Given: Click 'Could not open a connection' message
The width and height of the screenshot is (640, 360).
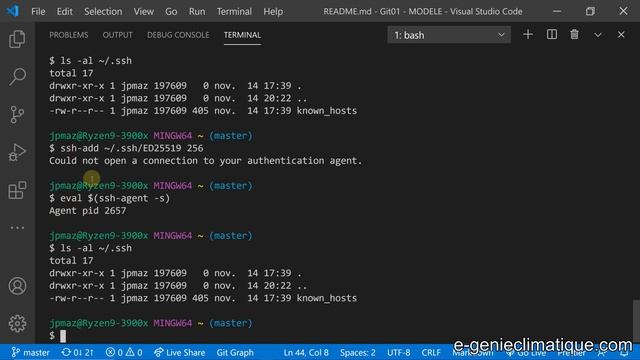Looking at the screenshot, I should pyautogui.click(x=205, y=161).
